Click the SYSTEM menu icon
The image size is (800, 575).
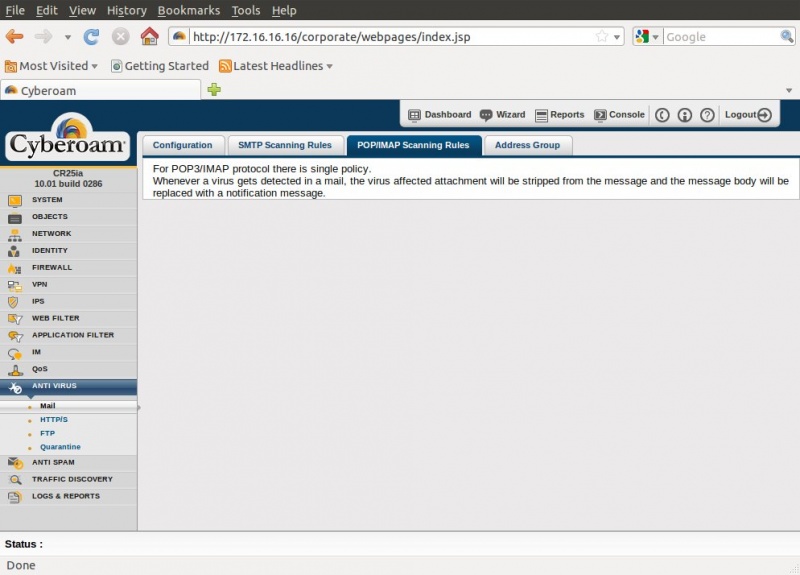coord(15,201)
